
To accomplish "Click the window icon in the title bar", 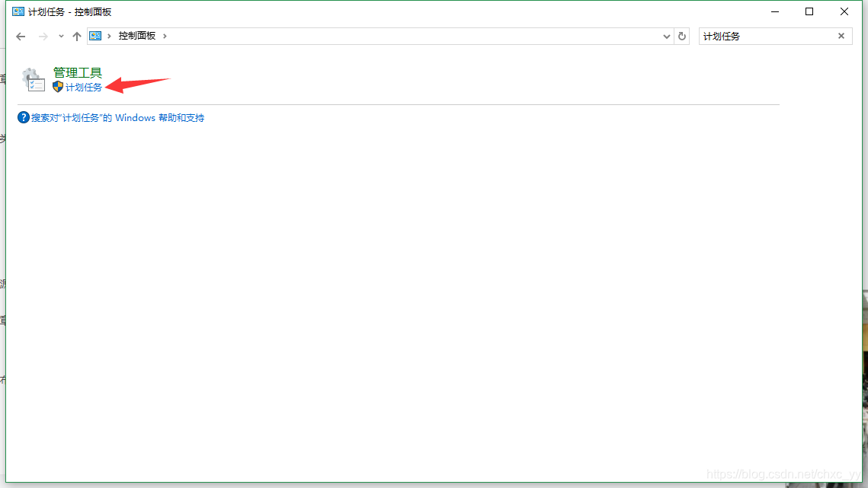I will click(x=18, y=11).
